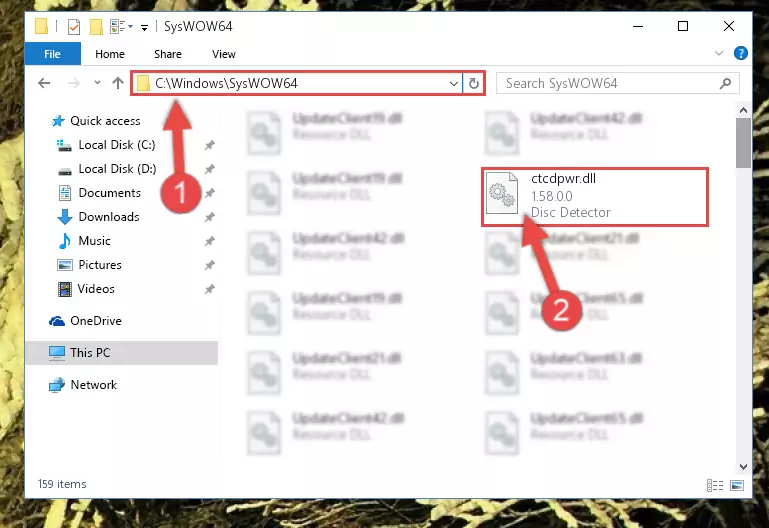Viewport: 769px width, 528px height.
Task: Click the OneDrive cloud icon
Action: tap(57, 321)
